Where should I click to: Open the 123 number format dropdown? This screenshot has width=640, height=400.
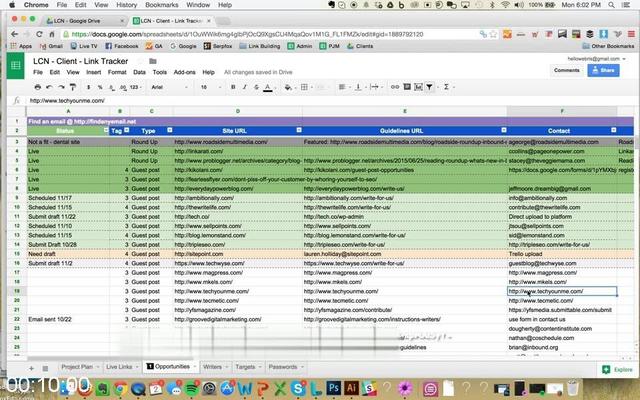click(x=136, y=87)
